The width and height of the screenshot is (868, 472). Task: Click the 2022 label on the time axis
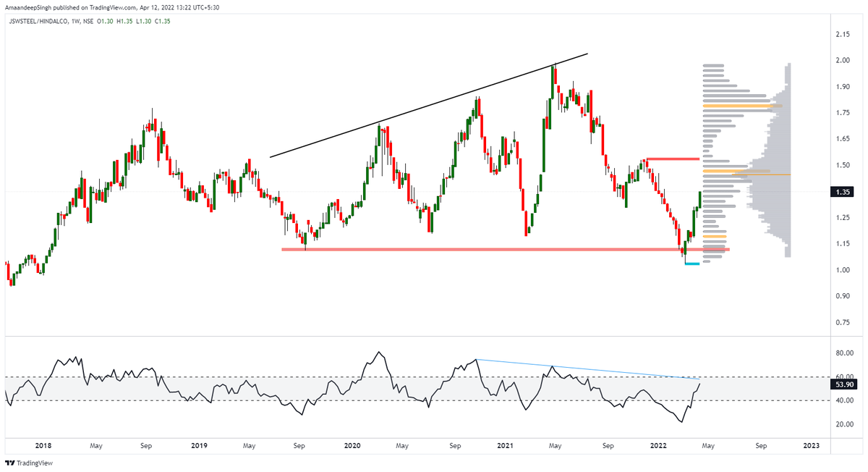658,446
